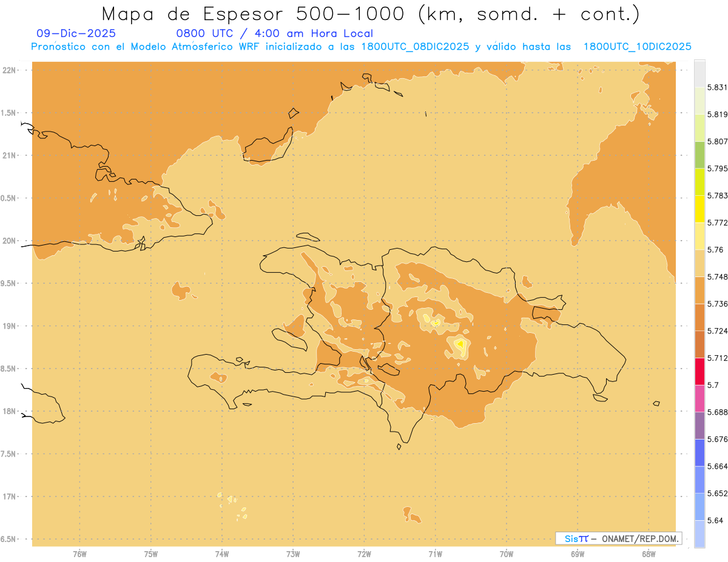Click the colorbar value 5.795
The width and height of the screenshot is (728, 562).
pyautogui.click(x=718, y=169)
